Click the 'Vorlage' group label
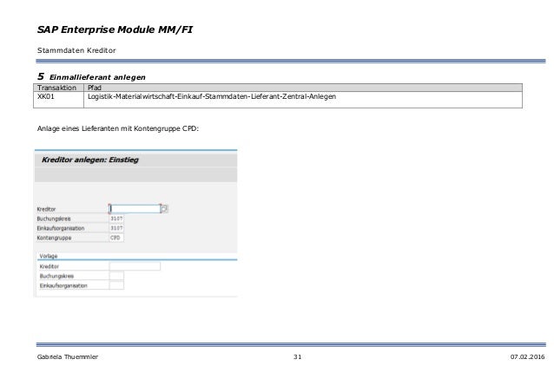The image size is (554, 392). [49, 256]
